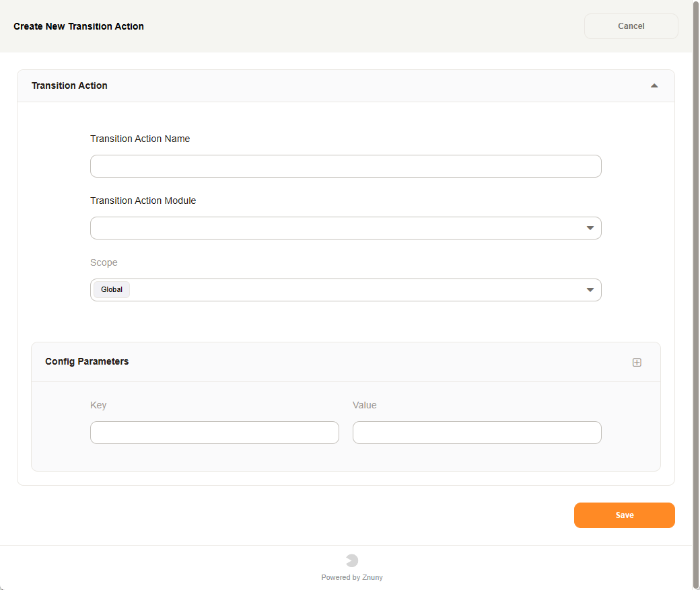The image size is (700, 590).
Task: Open the Powered by Znuny link
Action: pos(351,577)
